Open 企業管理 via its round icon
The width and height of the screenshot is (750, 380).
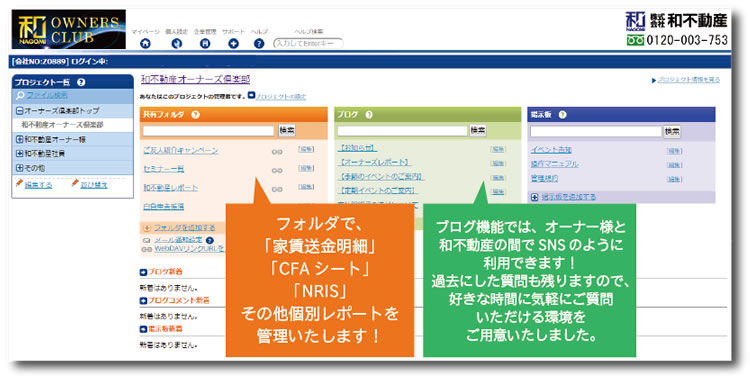(x=205, y=44)
